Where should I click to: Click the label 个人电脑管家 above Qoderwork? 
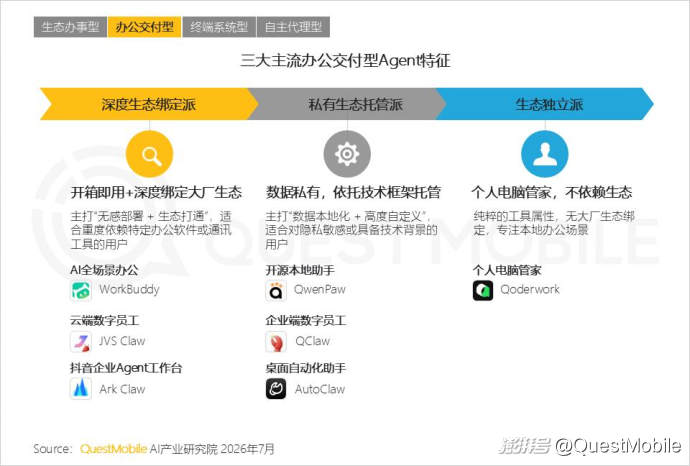[x=507, y=270]
